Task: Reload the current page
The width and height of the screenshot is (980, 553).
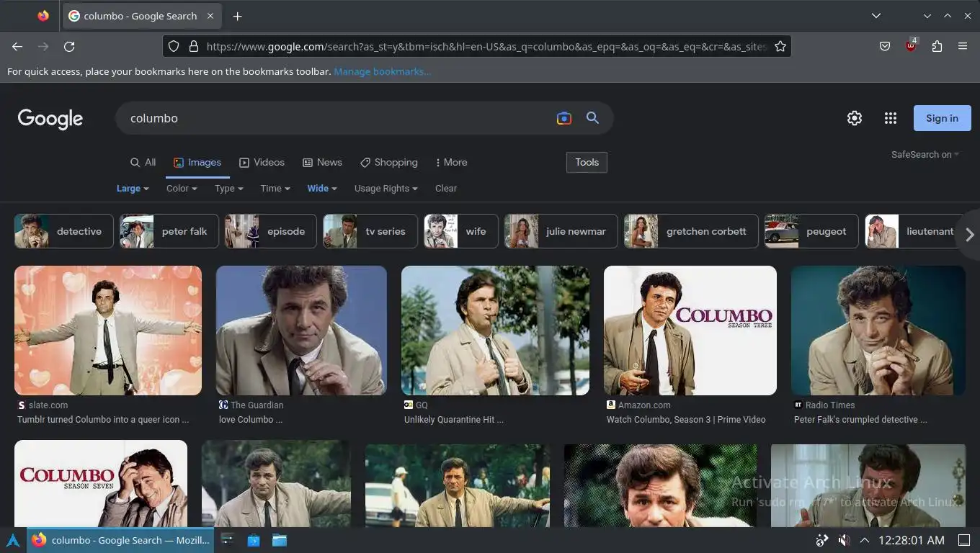Action: tap(69, 46)
